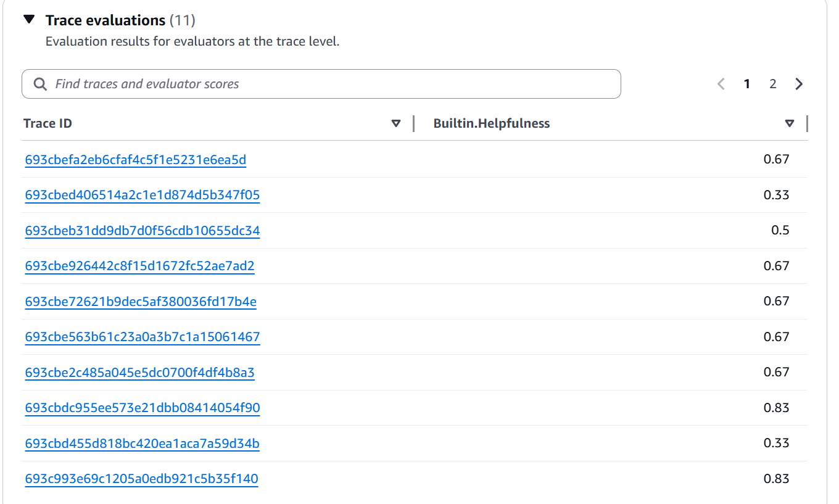This screenshot has height=504, width=839.
Task: Collapse the Trace evaluations section
Action: tap(29, 19)
